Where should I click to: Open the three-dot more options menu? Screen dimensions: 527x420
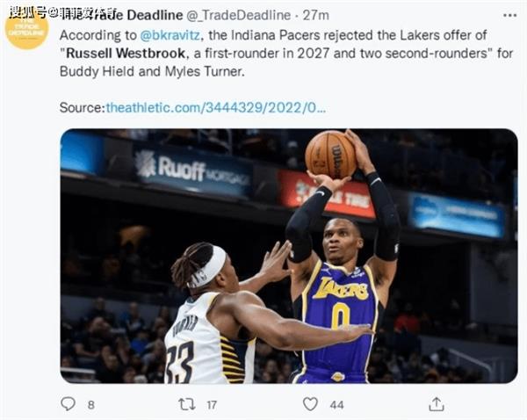coord(509,16)
